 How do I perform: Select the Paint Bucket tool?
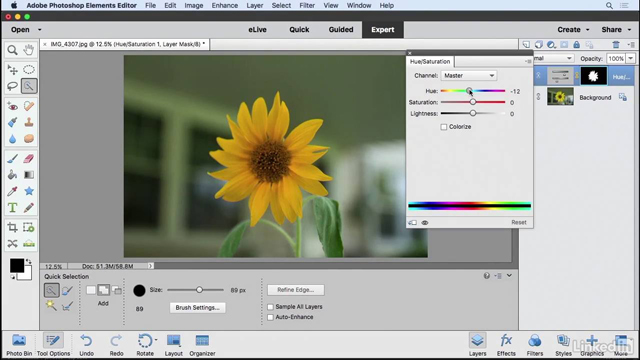[12, 175]
